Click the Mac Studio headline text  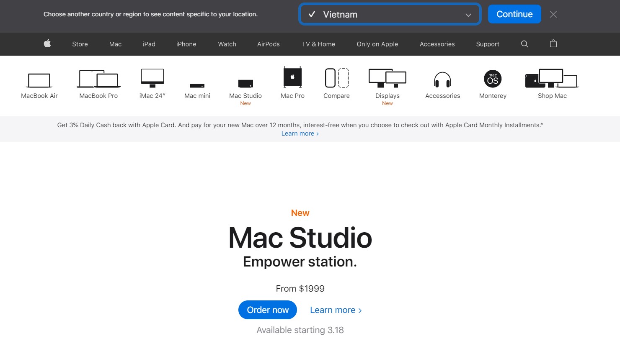(x=300, y=238)
